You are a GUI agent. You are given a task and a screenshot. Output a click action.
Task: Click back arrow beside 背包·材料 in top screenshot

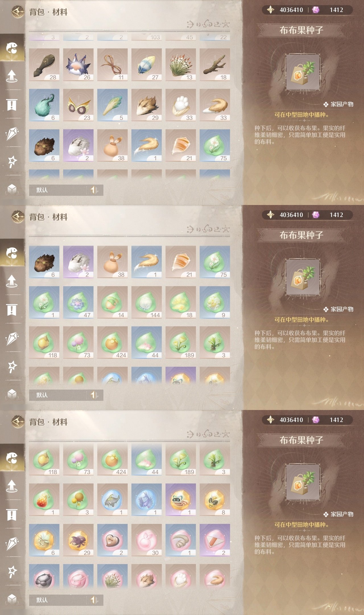pos(18,12)
